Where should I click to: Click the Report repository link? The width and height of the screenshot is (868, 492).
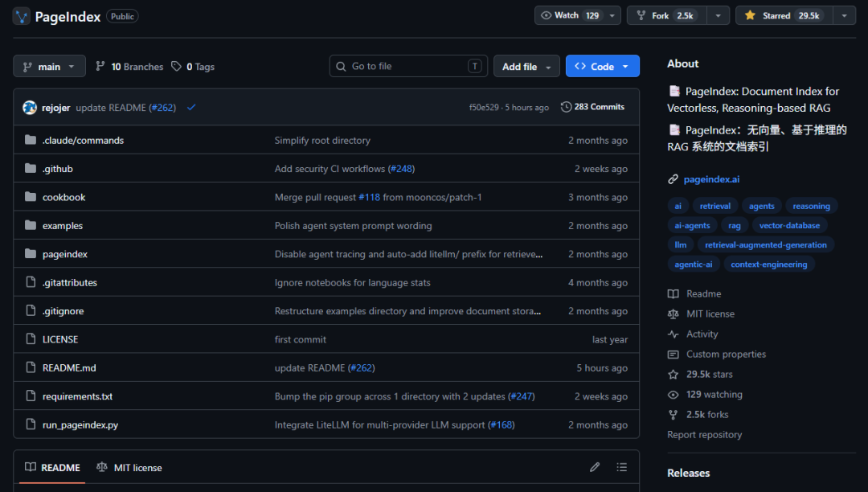coord(704,434)
